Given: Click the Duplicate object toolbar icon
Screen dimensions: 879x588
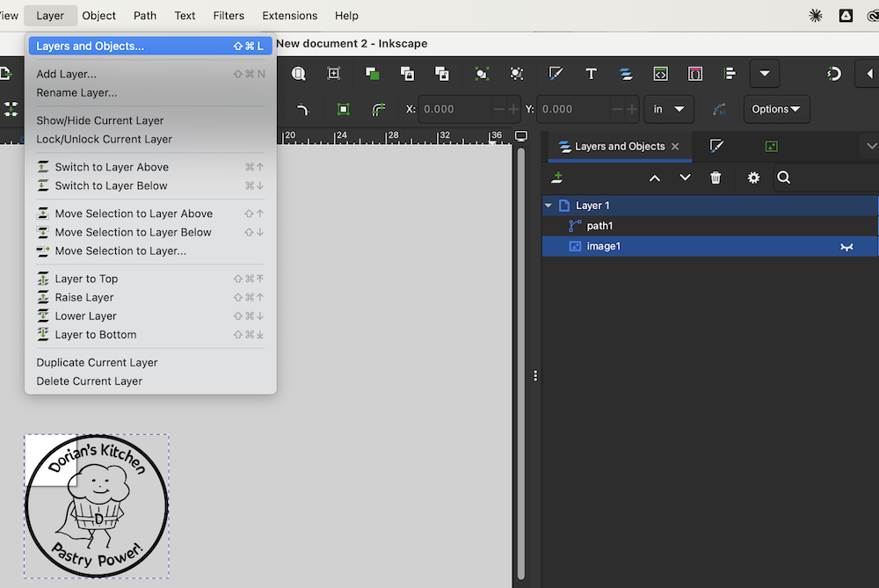Looking at the screenshot, I should (x=372, y=74).
